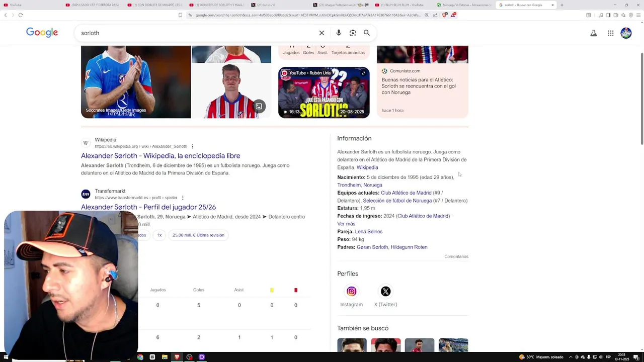Open the page zoom magnifier in the address bar

(x=427, y=15)
